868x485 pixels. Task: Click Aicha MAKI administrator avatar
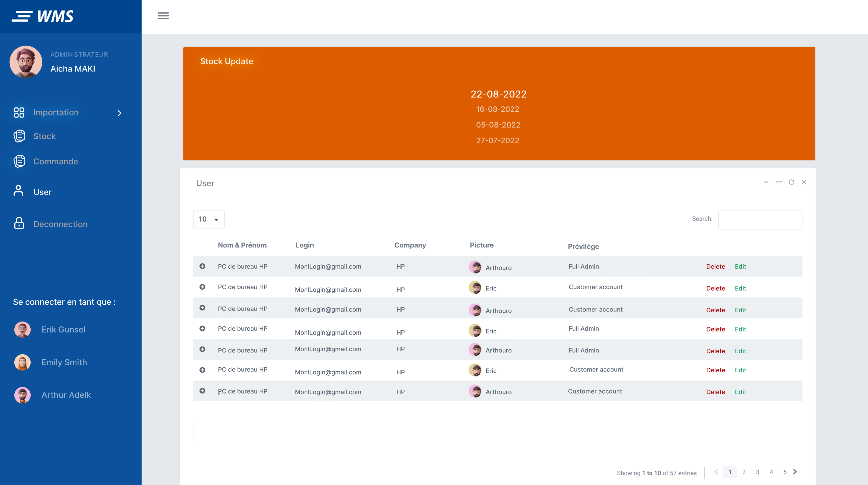[x=26, y=62]
